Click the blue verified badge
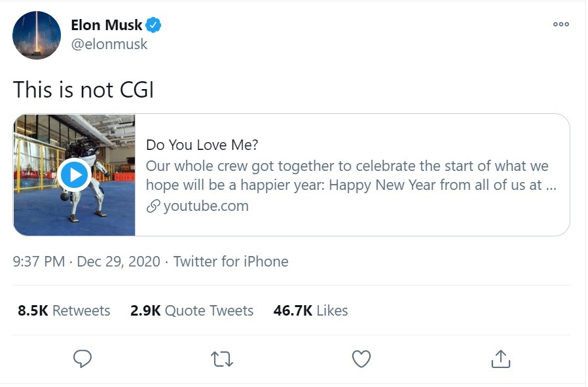Image resolution: width=588 pixels, height=387 pixels. point(153,25)
